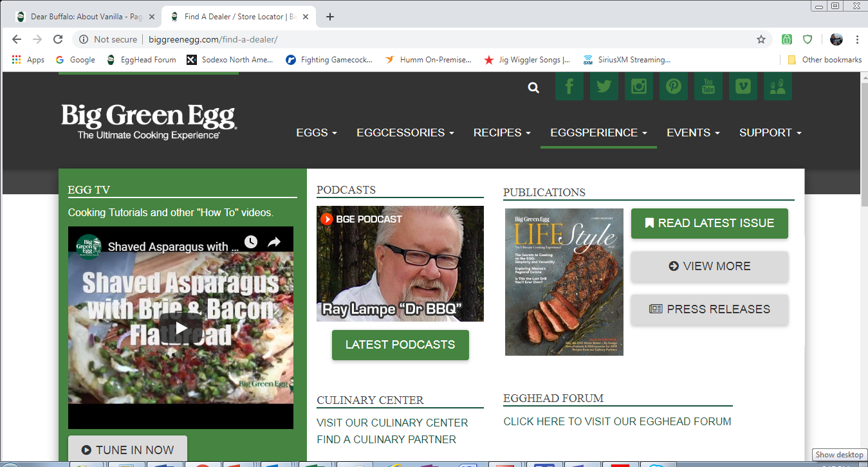868x467 pixels.
Task: Click the EGG TV section heading
Action: coord(89,190)
